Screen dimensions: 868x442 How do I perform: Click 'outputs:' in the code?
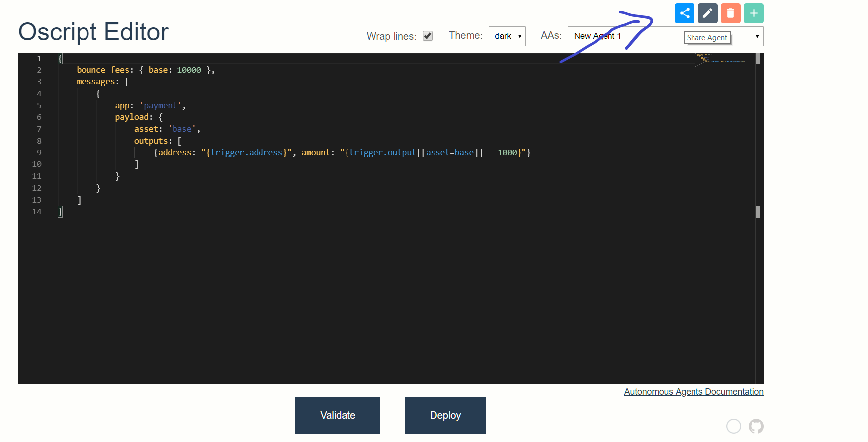(153, 141)
